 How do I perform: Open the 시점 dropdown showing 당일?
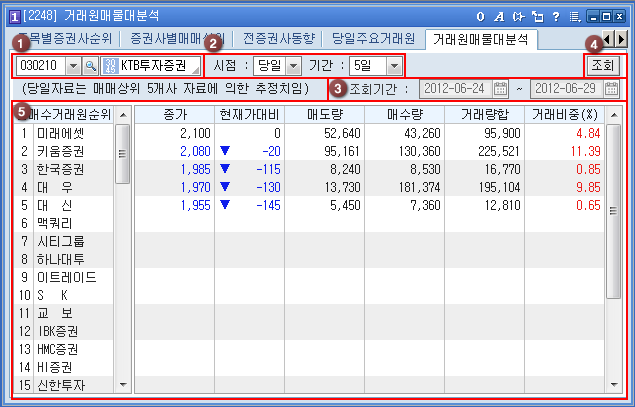tap(293, 65)
